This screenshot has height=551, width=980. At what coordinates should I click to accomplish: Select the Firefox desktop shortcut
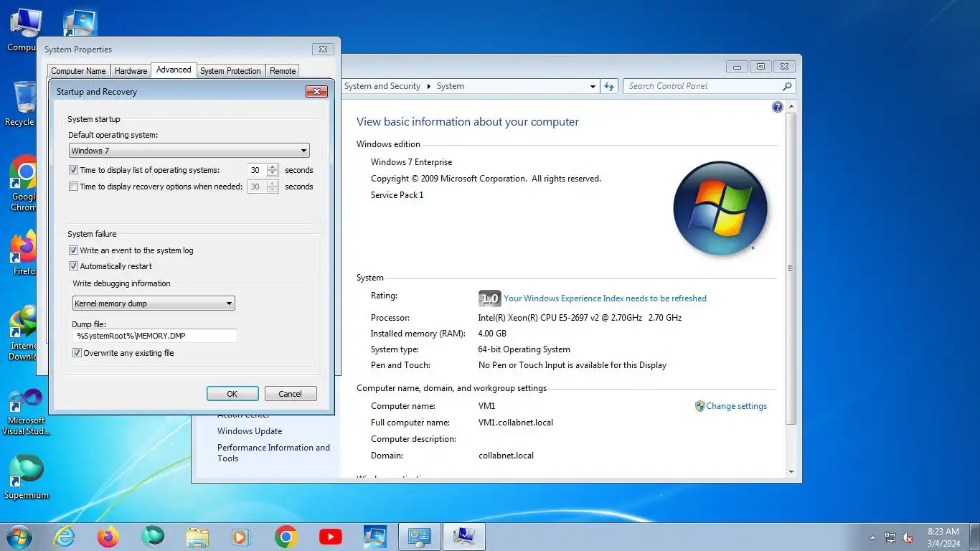(24, 253)
